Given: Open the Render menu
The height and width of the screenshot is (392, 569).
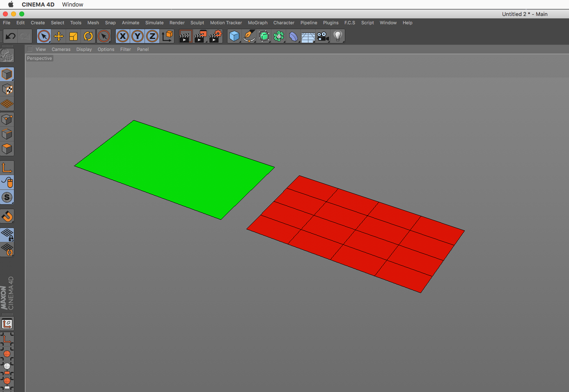Looking at the screenshot, I should pos(177,23).
